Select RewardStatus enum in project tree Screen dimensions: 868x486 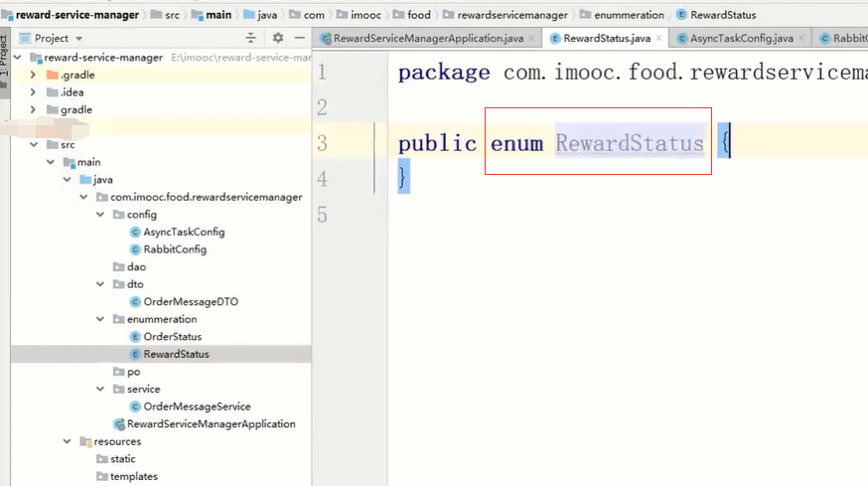click(176, 354)
